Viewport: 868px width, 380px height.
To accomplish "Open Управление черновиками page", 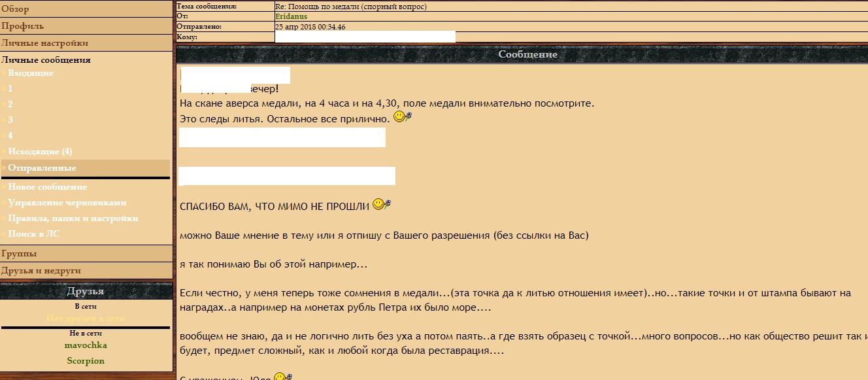I will tap(67, 203).
